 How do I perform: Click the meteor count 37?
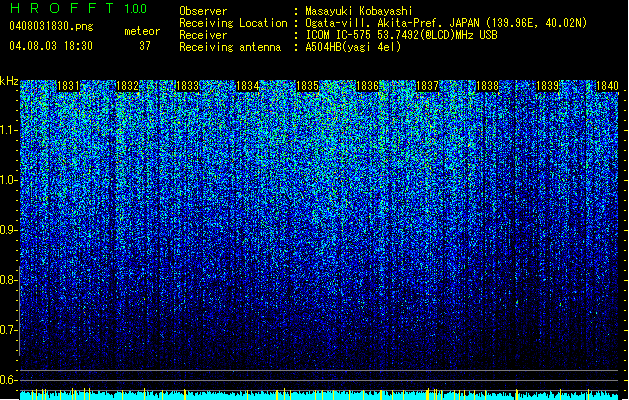[x=145, y=46]
